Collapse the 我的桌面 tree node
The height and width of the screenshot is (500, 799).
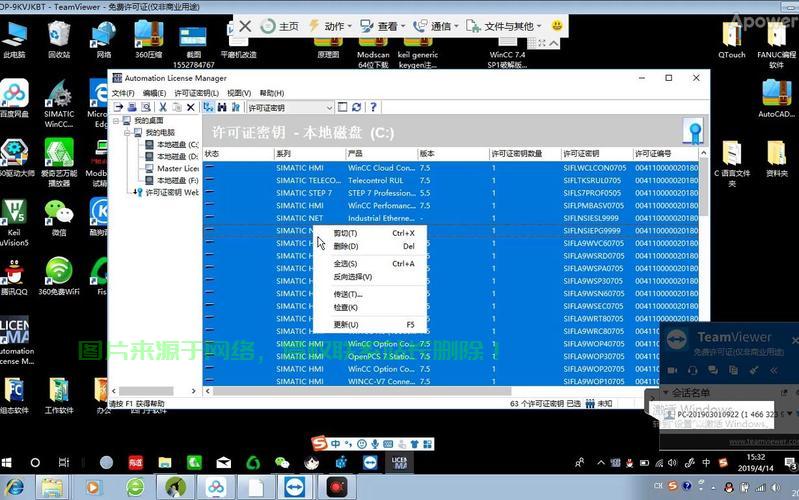116,121
